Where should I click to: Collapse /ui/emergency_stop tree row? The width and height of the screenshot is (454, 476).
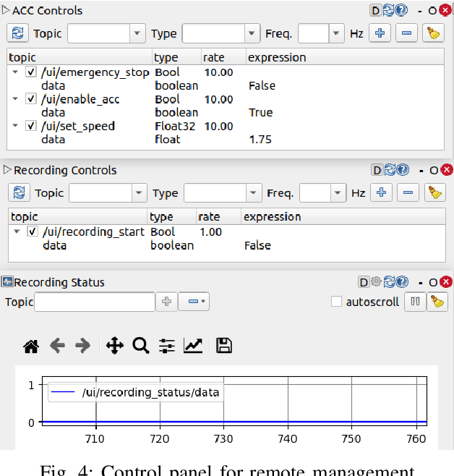[15, 72]
